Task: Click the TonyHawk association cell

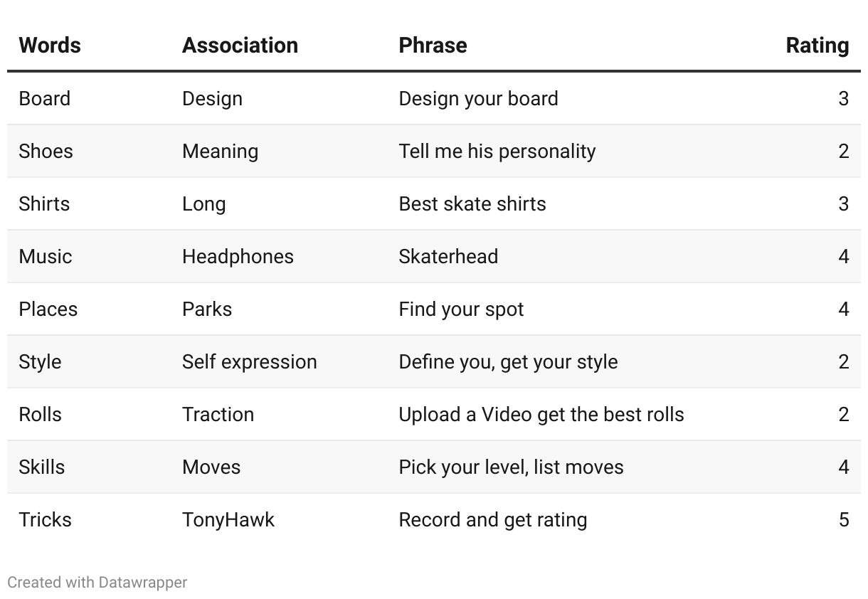Action: [x=228, y=519]
